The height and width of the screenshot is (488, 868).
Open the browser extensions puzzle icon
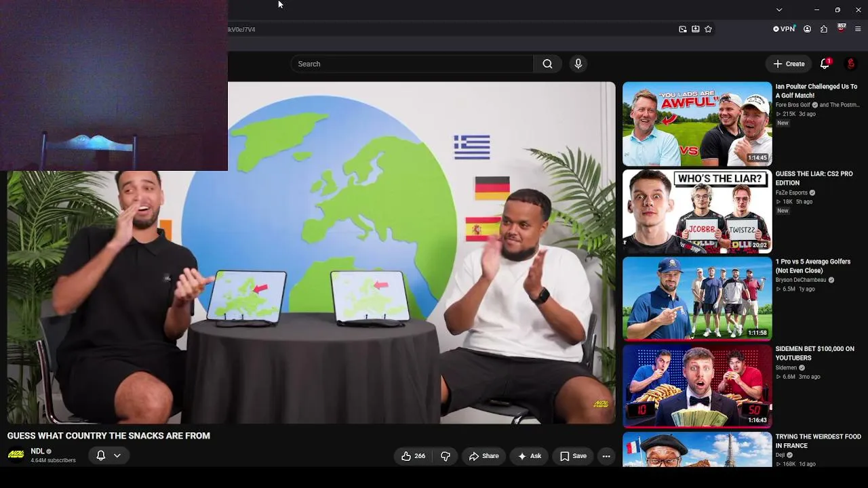(x=823, y=29)
